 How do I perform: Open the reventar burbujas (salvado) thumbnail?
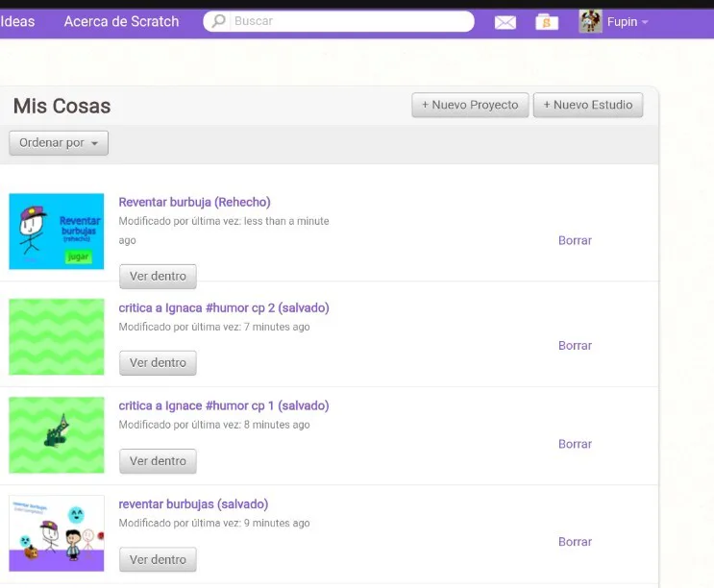(57, 533)
